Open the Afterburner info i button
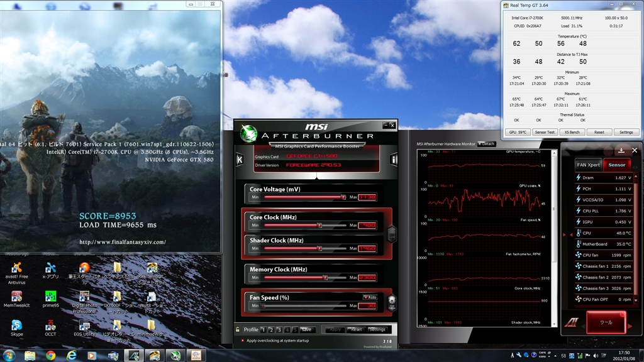644x362 pixels. click(394, 159)
